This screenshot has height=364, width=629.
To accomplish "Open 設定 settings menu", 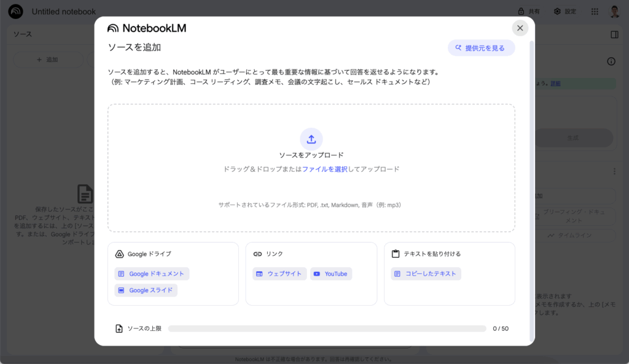I will tap(565, 11).
